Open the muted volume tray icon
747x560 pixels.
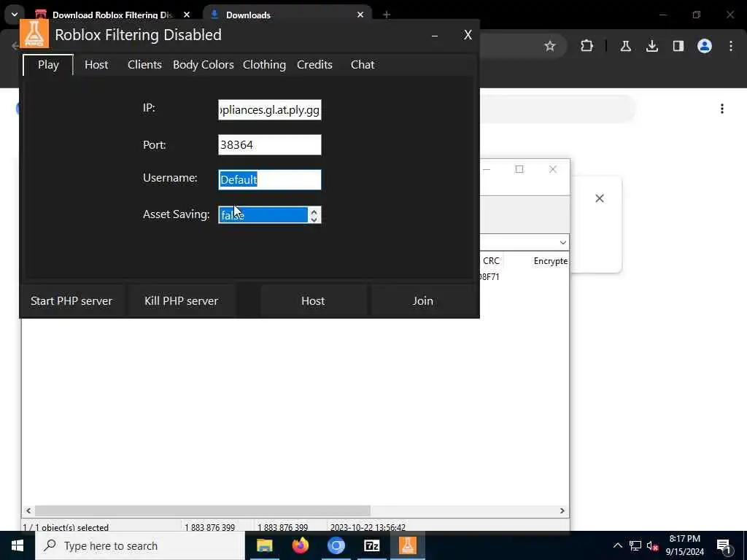pyautogui.click(x=652, y=545)
